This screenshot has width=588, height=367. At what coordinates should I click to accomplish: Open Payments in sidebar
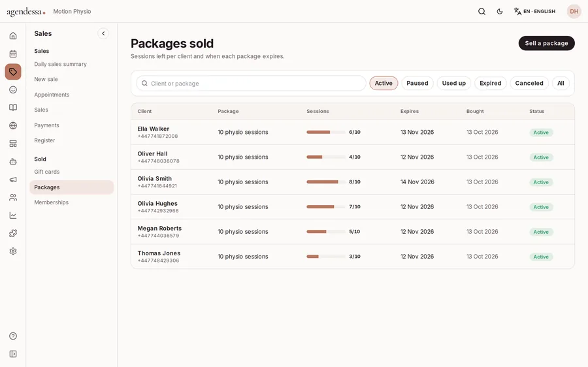[x=46, y=125]
